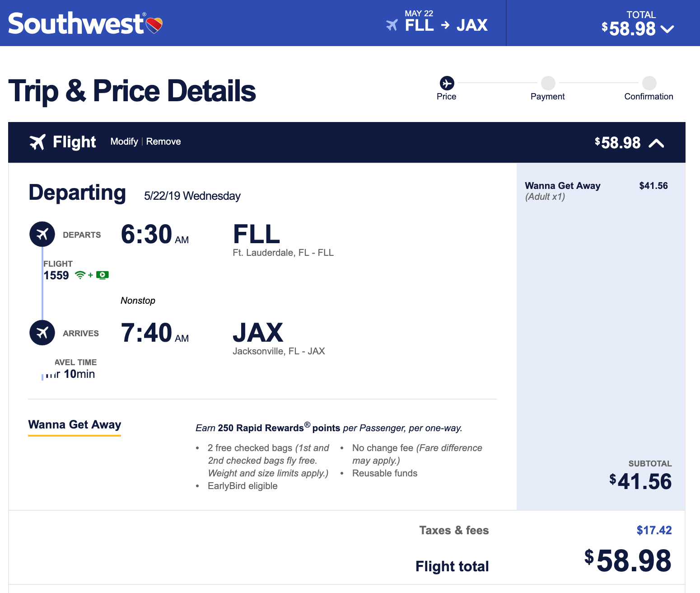
Task: Click the Flight section airplane icon
Action: pos(37,142)
